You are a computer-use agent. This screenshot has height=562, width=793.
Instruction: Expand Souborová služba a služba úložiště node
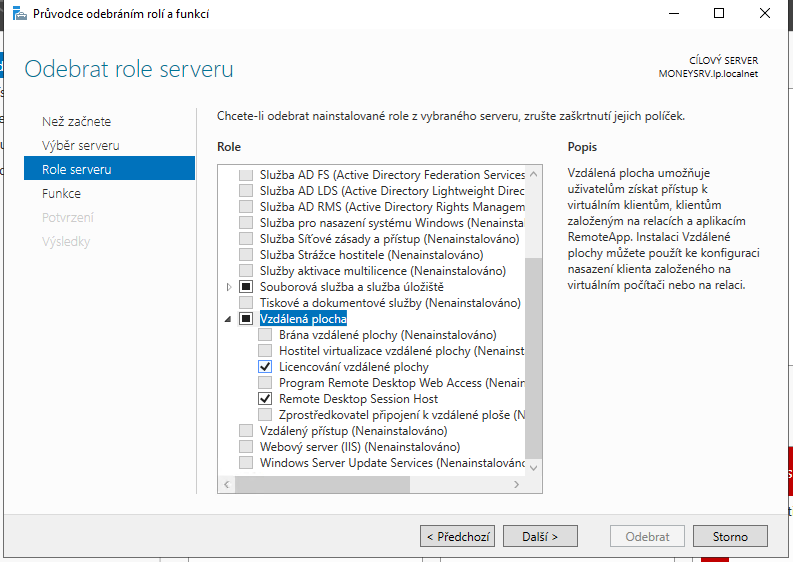[x=229, y=287]
